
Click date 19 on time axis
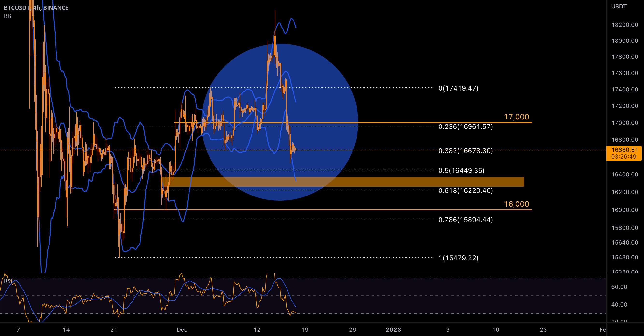click(305, 330)
